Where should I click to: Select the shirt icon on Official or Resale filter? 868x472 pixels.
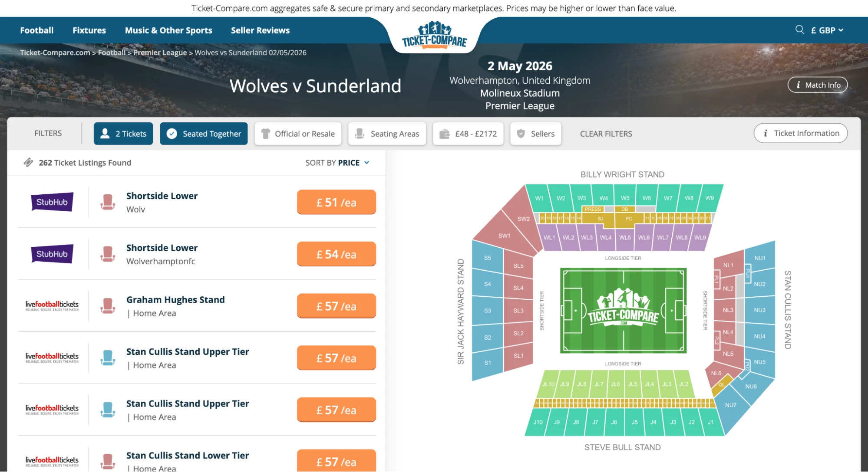(x=265, y=134)
